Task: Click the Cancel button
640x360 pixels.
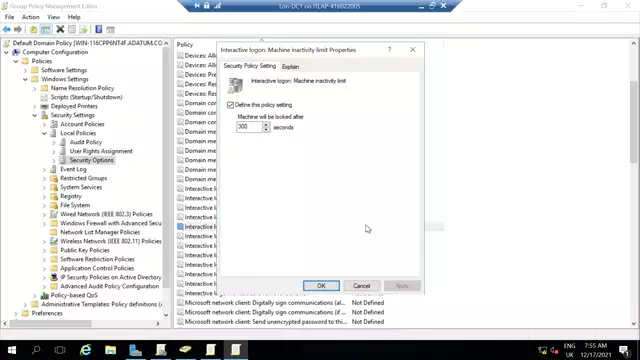Action: 362,286
